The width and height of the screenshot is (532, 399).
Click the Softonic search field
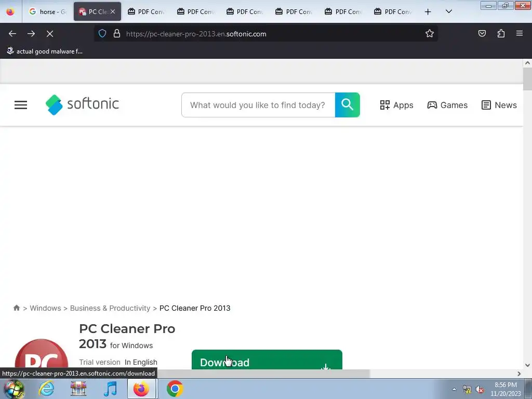[x=258, y=105]
